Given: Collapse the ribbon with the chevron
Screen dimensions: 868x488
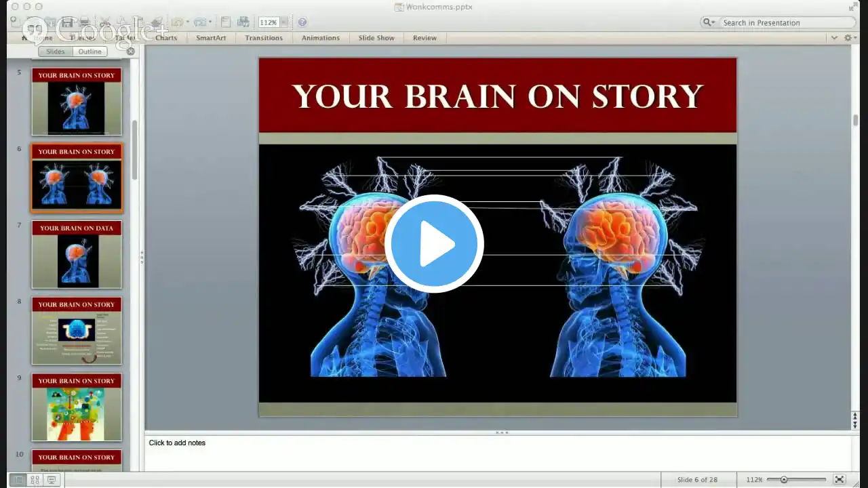Looking at the screenshot, I should pyautogui.click(x=834, y=38).
